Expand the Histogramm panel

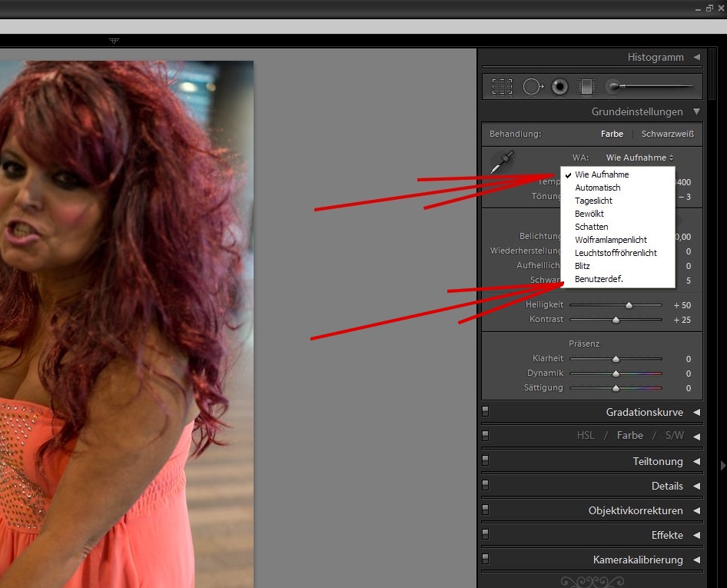pyautogui.click(x=696, y=58)
